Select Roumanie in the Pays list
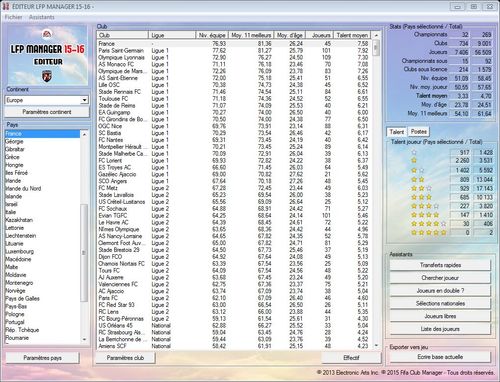Image resolution: width=500 pixels, height=382 pixels. [x=42, y=338]
